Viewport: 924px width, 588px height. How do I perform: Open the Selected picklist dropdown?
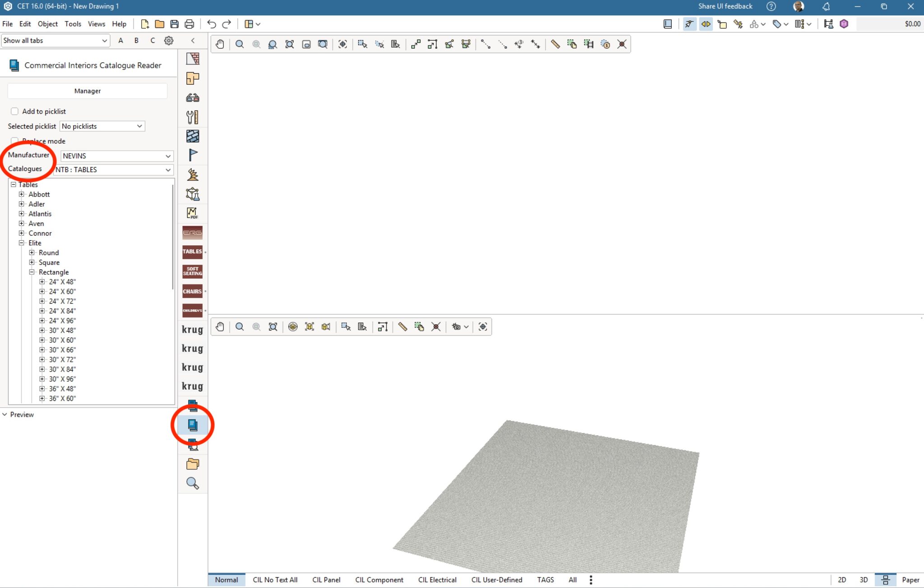click(102, 126)
